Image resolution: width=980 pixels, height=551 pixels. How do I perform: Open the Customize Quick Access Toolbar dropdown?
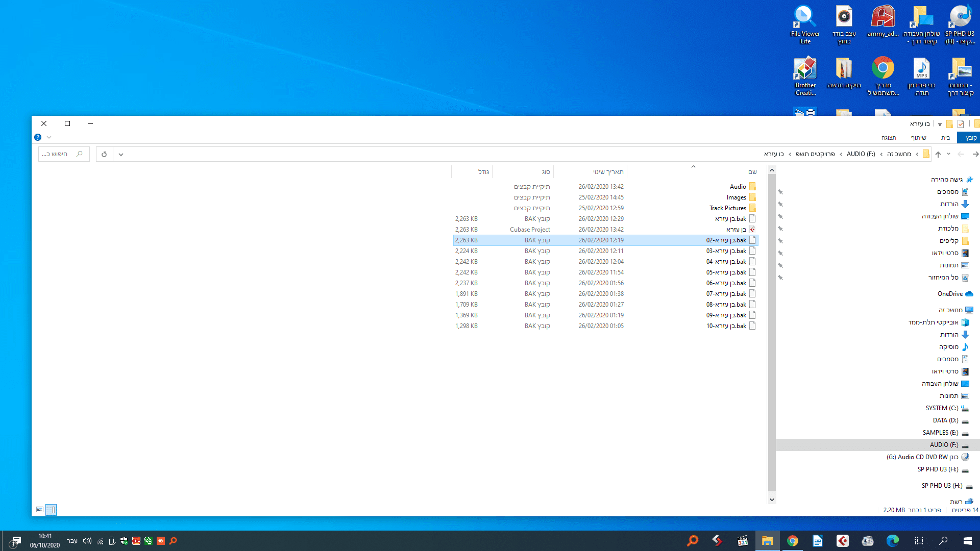click(x=940, y=124)
